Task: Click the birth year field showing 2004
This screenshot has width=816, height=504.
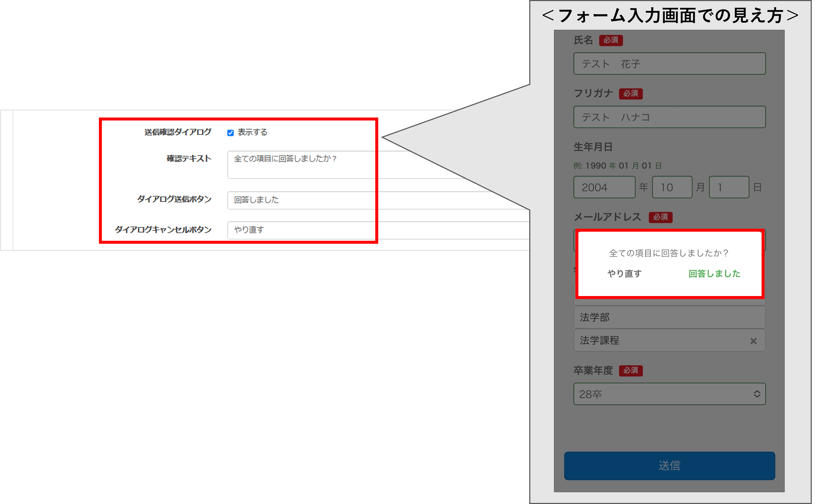Action: (604, 187)
